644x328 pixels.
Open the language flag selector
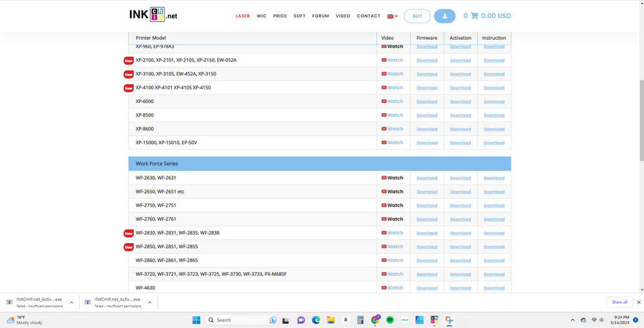click(x=392, y=16)
